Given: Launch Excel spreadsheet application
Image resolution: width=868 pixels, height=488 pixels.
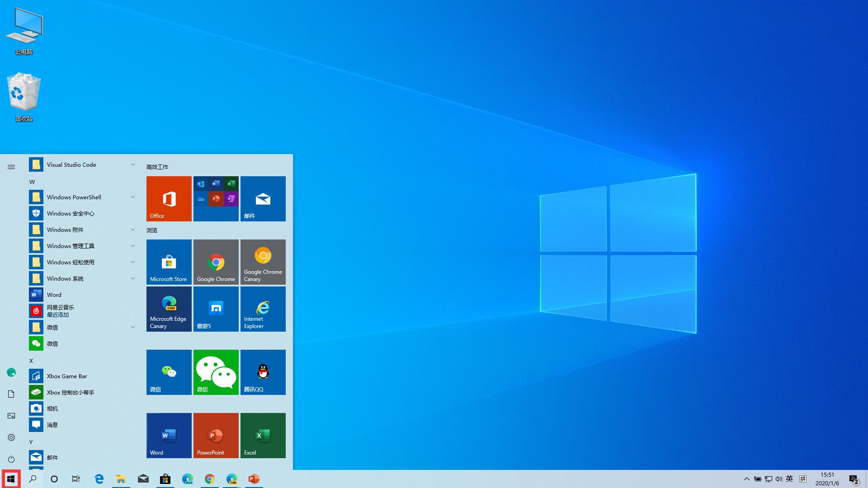Looking at the screenshot, I should (263, 435).
